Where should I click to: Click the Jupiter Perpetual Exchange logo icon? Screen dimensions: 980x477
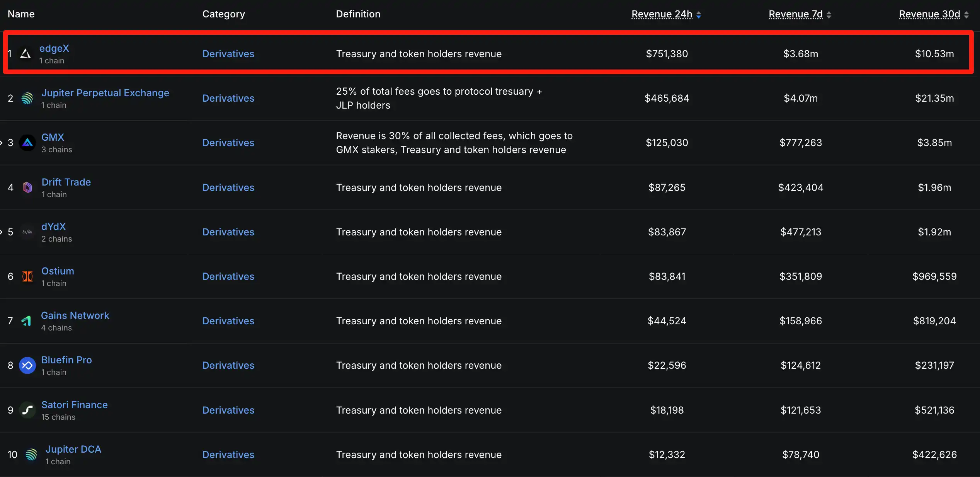27,98
